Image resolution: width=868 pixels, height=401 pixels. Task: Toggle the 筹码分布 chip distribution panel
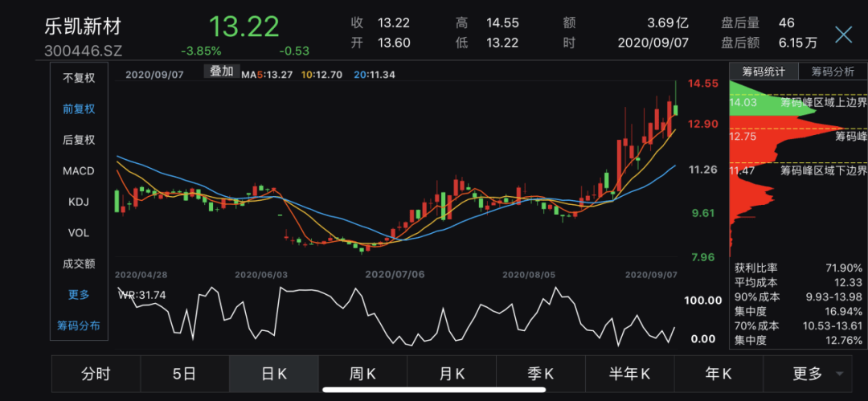tap(79, 325)
